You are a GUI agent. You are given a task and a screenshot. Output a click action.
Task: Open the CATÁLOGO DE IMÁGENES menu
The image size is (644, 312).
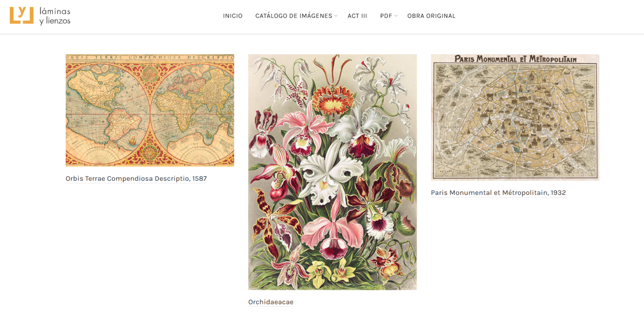pyautogui.click(x=294, y=16)
